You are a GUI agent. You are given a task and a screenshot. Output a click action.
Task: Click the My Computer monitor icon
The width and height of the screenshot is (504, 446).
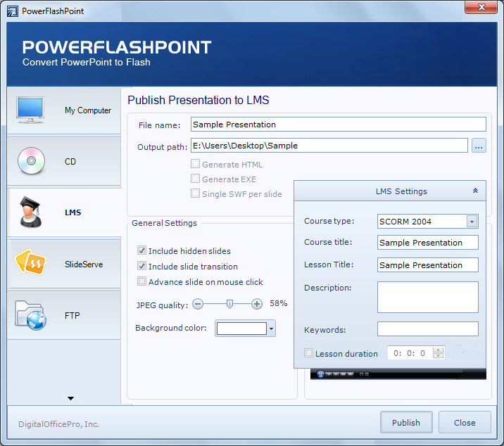30,110
